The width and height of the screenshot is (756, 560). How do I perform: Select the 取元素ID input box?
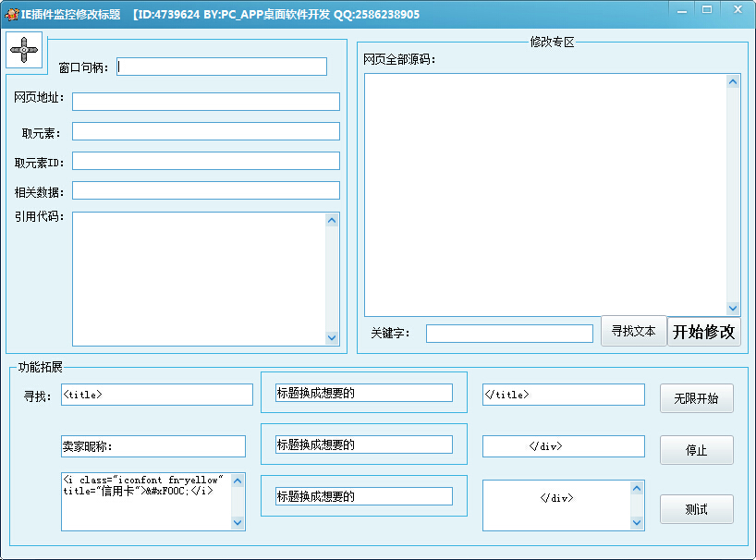click(205, 161)
